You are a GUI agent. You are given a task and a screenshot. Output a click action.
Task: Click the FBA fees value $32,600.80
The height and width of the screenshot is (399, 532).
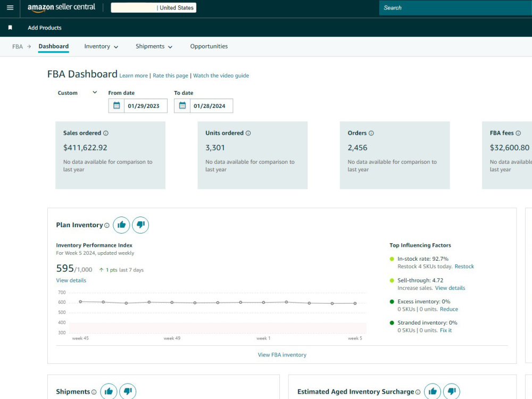tap(510, 147)
